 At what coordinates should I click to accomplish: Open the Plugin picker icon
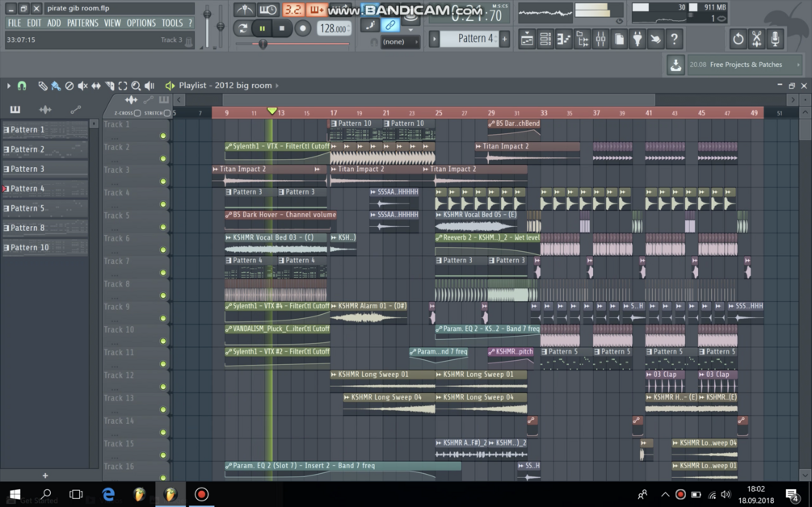pyautogui.click(x=637, y=38)
